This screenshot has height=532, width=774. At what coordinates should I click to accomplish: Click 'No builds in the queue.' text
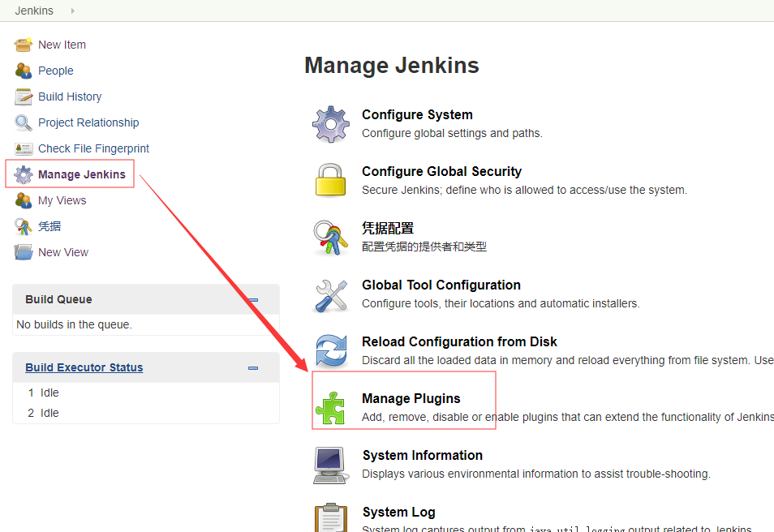(74, 324)
